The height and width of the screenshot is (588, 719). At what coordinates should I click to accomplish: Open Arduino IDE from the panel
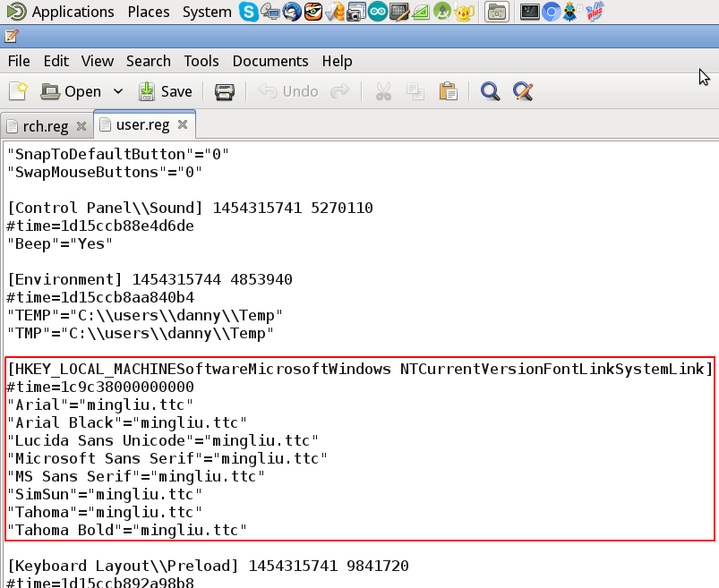tap(378, 12)
